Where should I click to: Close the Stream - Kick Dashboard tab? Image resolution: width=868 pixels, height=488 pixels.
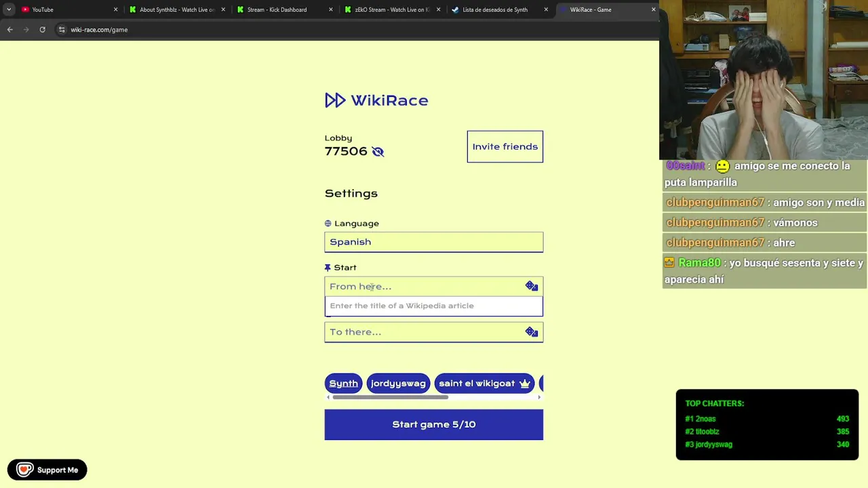331,9
